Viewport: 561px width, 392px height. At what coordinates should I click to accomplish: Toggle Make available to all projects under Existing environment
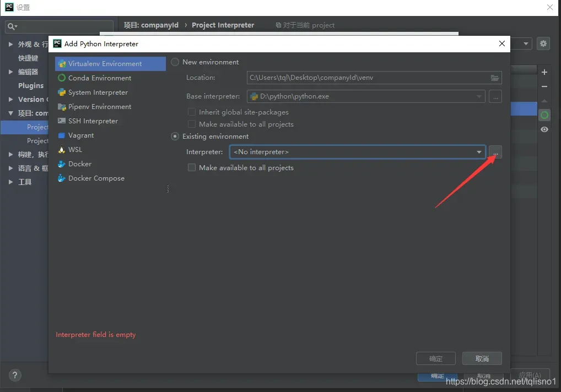tap(192, 167)
